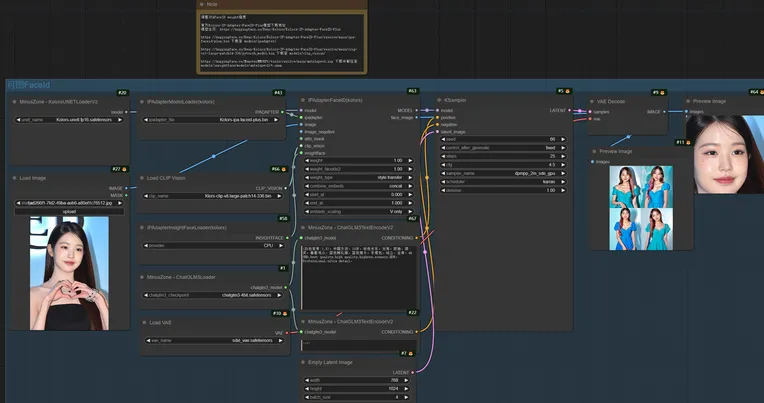
Task: Collapse the Empty Latent Image node
Action: click(304, 362)
